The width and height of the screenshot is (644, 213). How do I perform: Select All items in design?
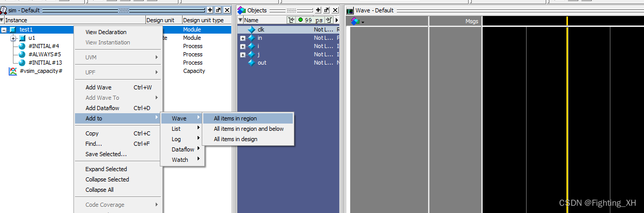(248, 139)
